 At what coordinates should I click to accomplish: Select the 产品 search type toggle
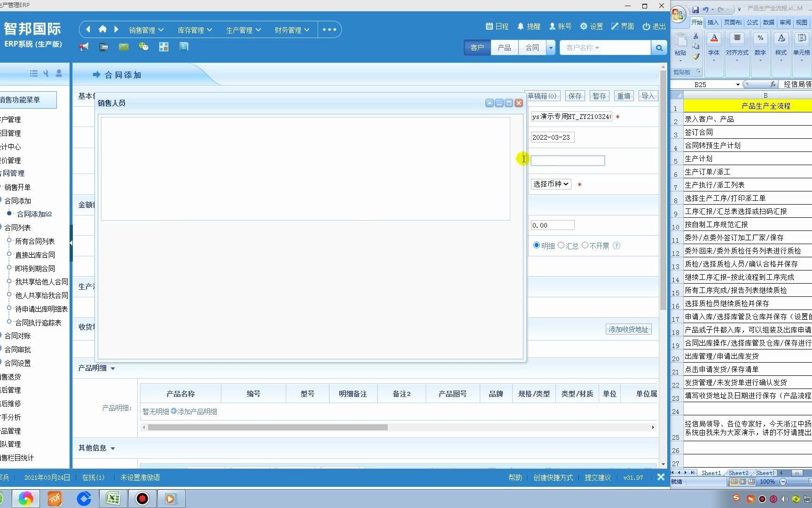(504, 48)
